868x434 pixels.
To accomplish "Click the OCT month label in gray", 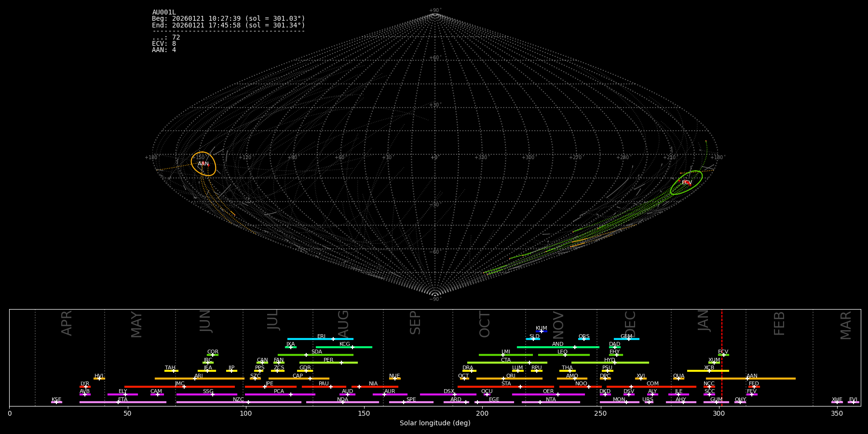I will (x=485, y=324).
